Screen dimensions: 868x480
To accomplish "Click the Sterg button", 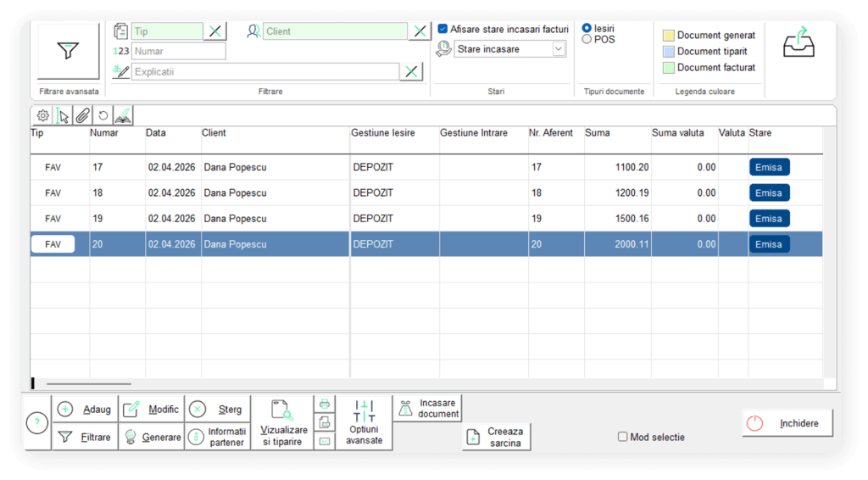I will (218, 409).
